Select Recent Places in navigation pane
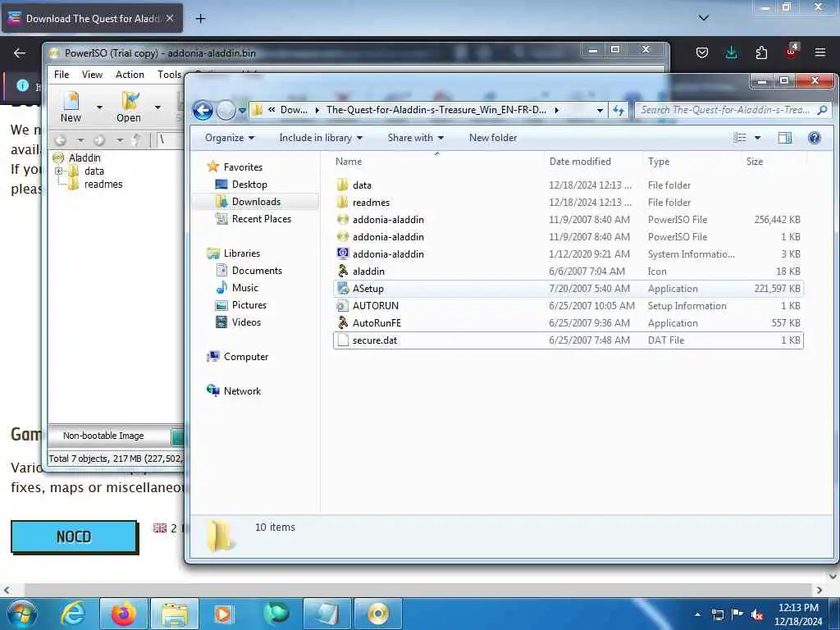 pyautogui.click(x=253, y=219)
